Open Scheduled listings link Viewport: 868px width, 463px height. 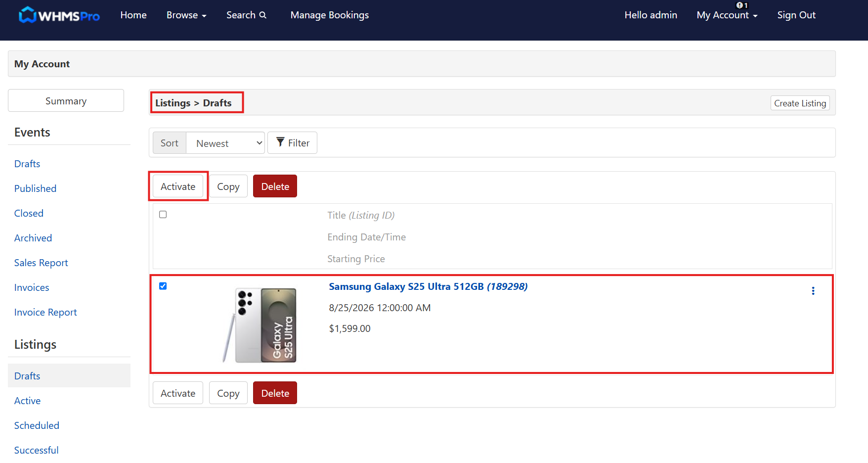(x=37, y=425)
